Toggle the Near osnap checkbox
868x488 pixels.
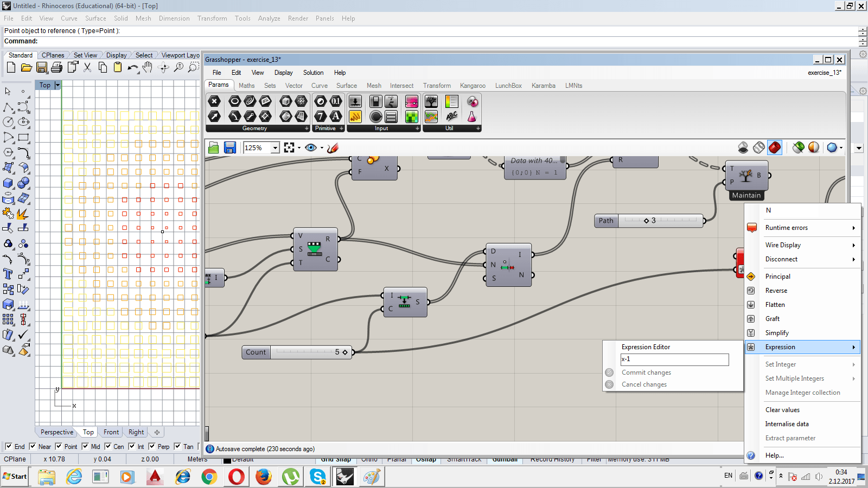point(33,446)
